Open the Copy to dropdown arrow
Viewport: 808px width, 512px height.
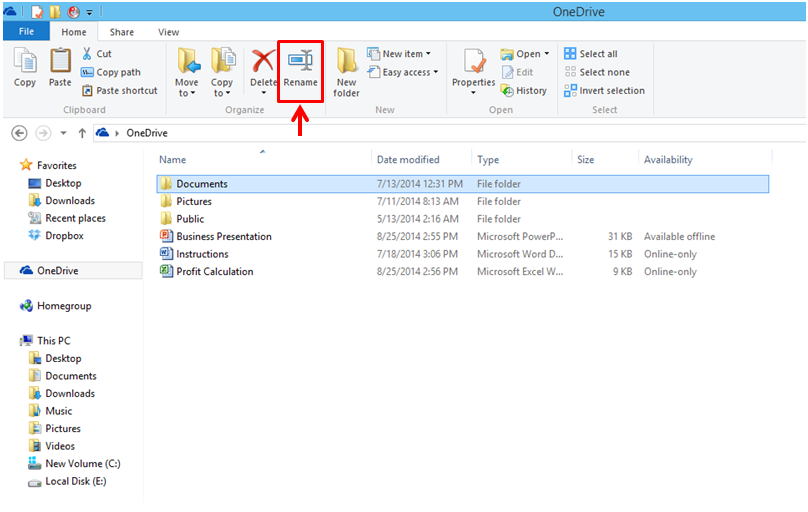pos(228,93)
